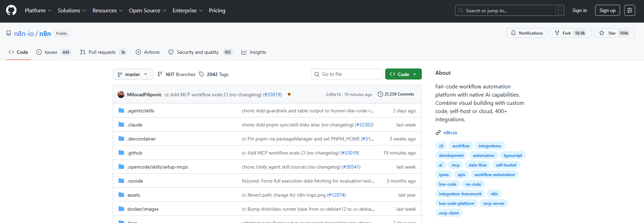
Task: Click the Search or jump to field
Action: (510, 10)
